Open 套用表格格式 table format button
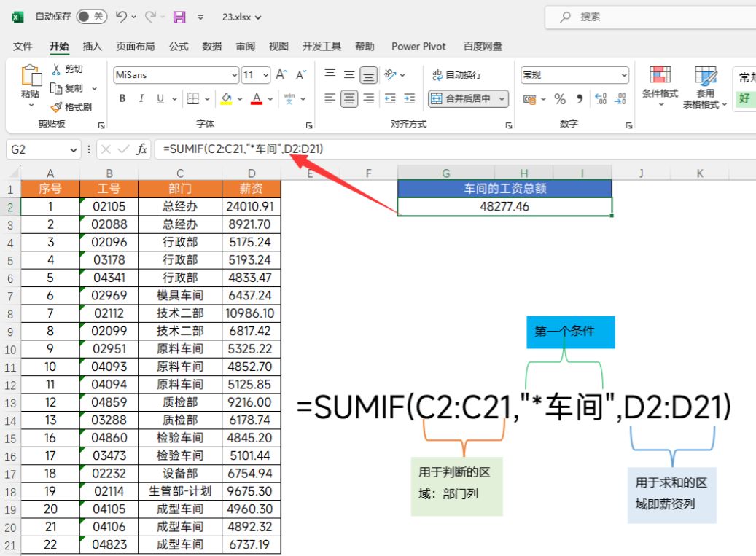 click(x=705, y=87)
